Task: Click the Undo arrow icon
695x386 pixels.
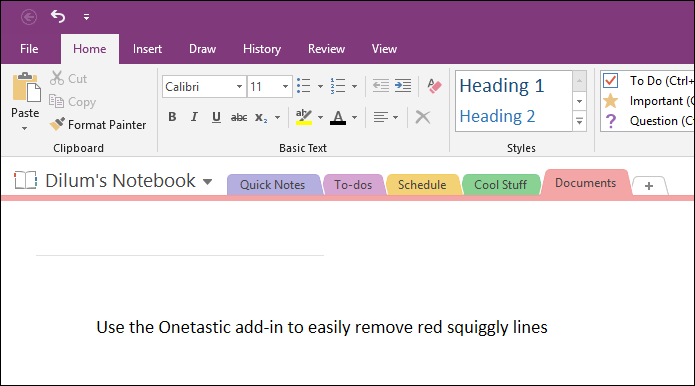Action: (58, 17)
